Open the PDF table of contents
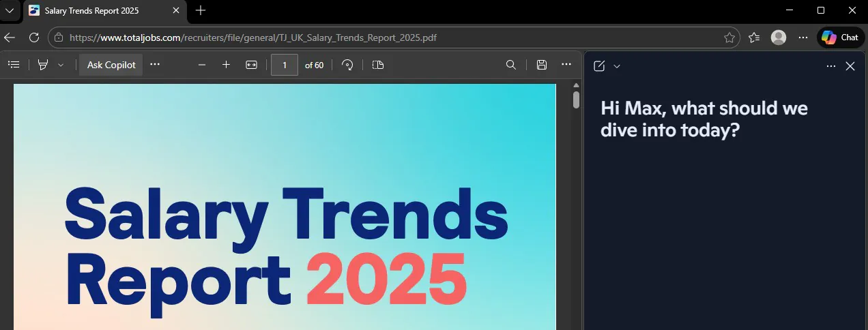This screenshot has height=330, width=868. 13,65
